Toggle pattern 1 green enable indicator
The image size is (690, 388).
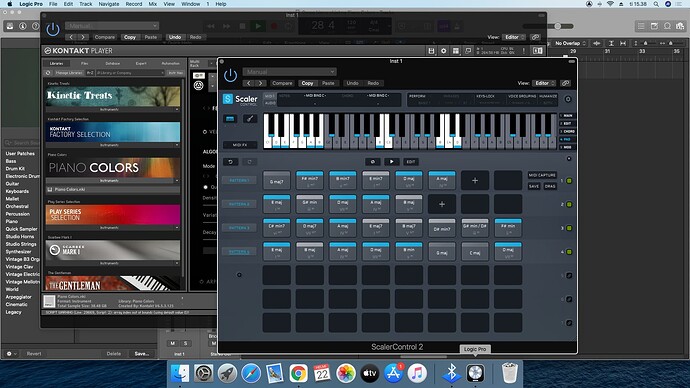coord(569,181)
